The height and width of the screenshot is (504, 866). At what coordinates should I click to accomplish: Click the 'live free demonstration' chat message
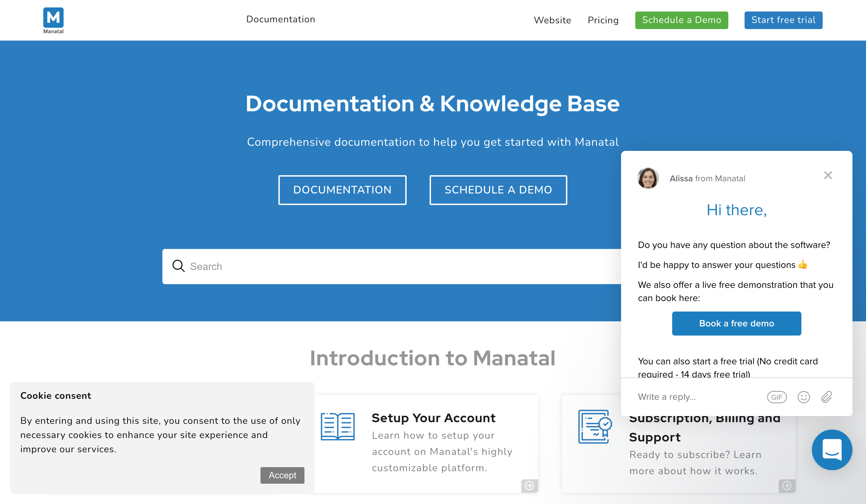click(735, 291)
